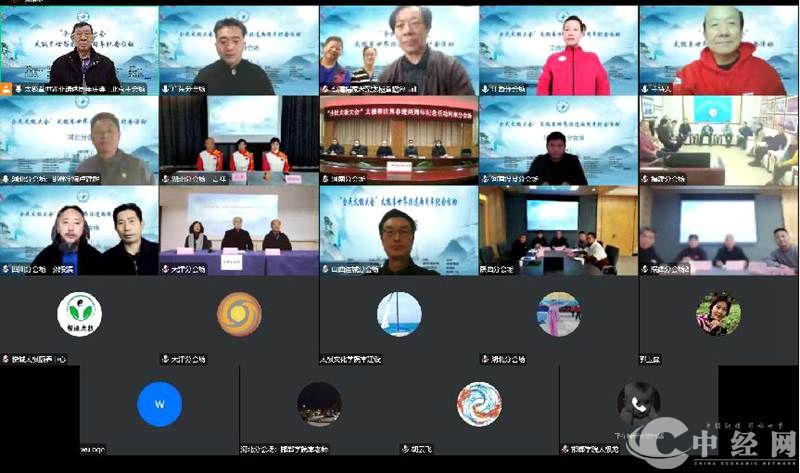Viewport: 800px width, 473px height.
Task: Open video tile of four people seated under projection screen
Action: tap(718, 231)
